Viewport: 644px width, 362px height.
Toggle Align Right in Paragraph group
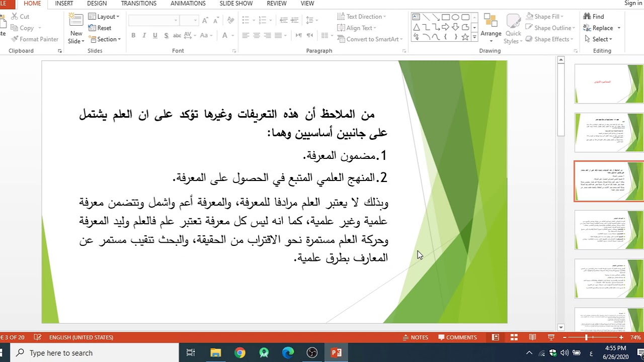(268, 36)
